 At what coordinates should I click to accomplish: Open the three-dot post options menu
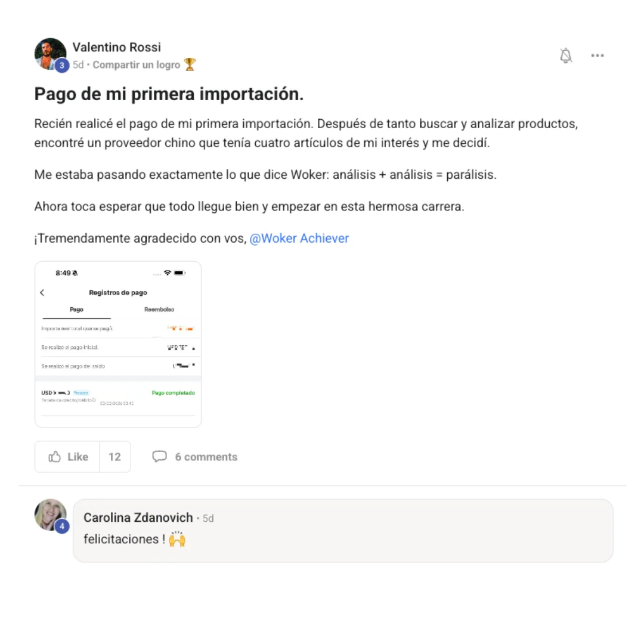tap(597, 55)
